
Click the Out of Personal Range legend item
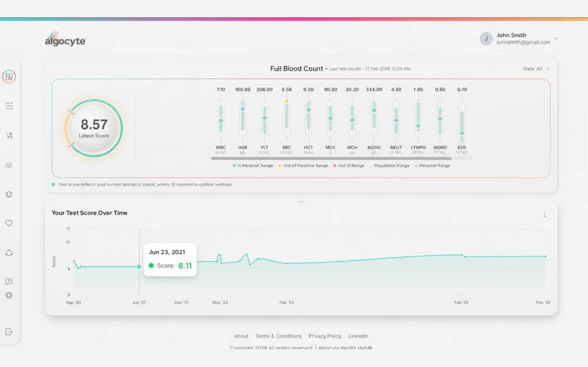pyautogui.click(x=303, y=166)
